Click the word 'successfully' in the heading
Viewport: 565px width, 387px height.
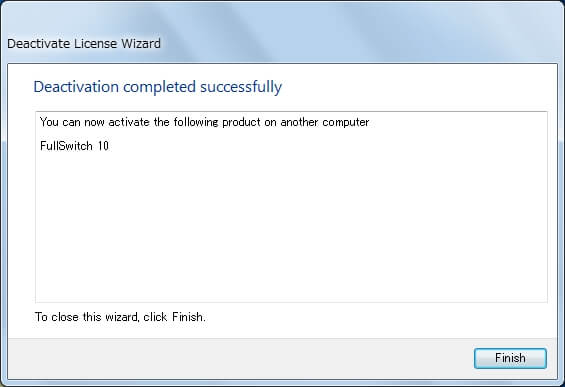point(241,87)
